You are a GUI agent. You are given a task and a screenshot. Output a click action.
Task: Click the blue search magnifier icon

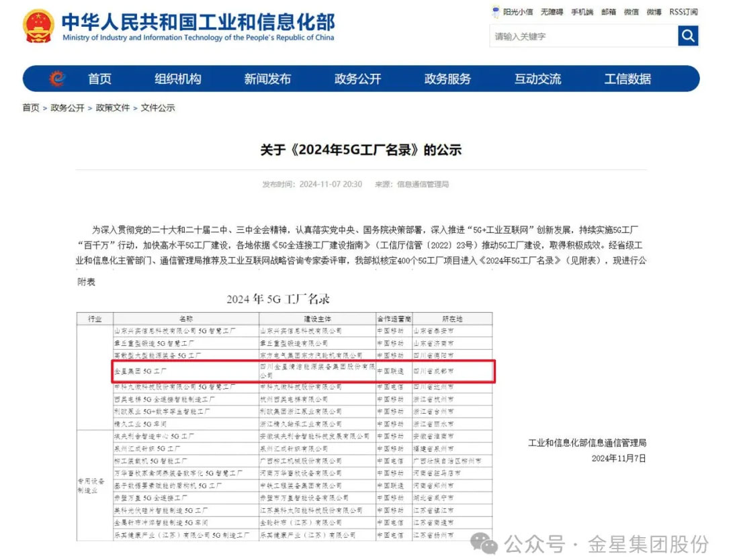(x=688, y=36)
